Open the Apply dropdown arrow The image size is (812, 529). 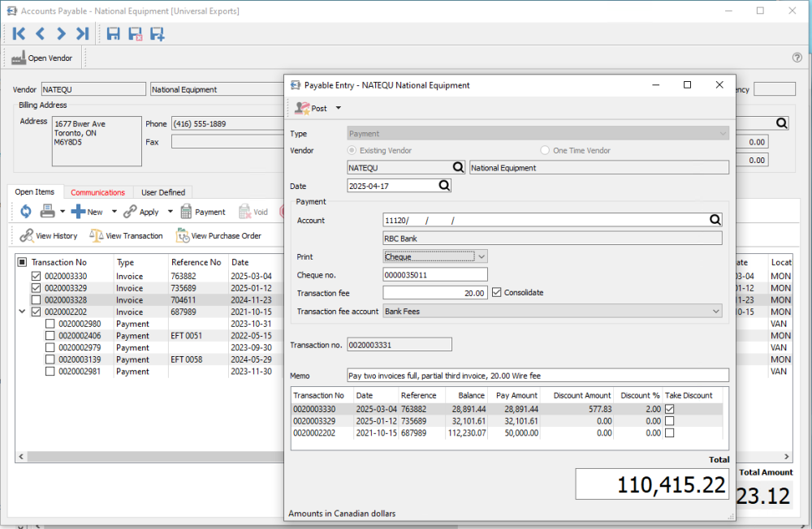coord(170,211)
